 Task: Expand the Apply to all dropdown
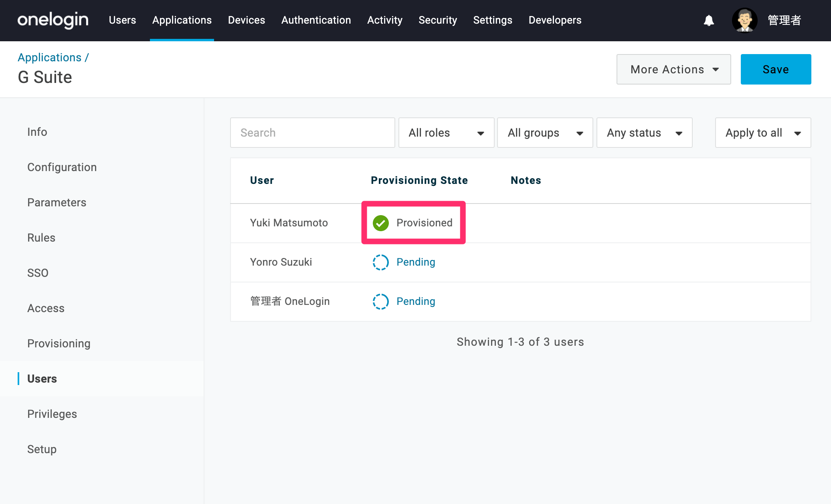tap(763, 133)
